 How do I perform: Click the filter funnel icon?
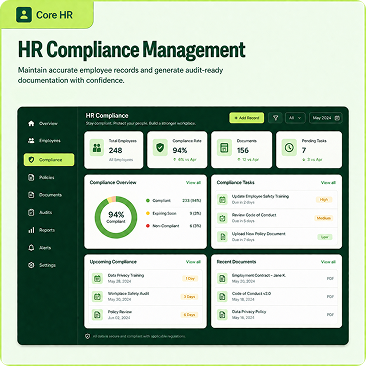pyautogui.click(x=275, y=118)
